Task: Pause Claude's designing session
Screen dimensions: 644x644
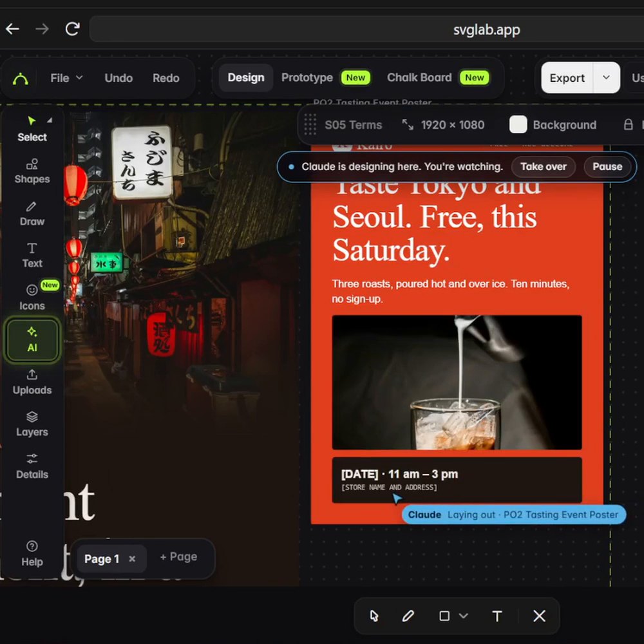Action: coord(607,167)
